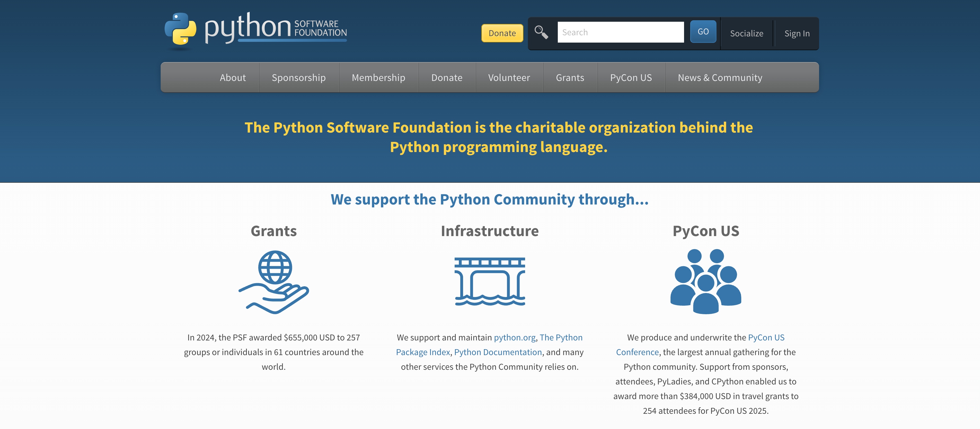Viewport: 980px width, 429px height.
Task: Open the About navigation menu
Action: click(x=233, y=78)
